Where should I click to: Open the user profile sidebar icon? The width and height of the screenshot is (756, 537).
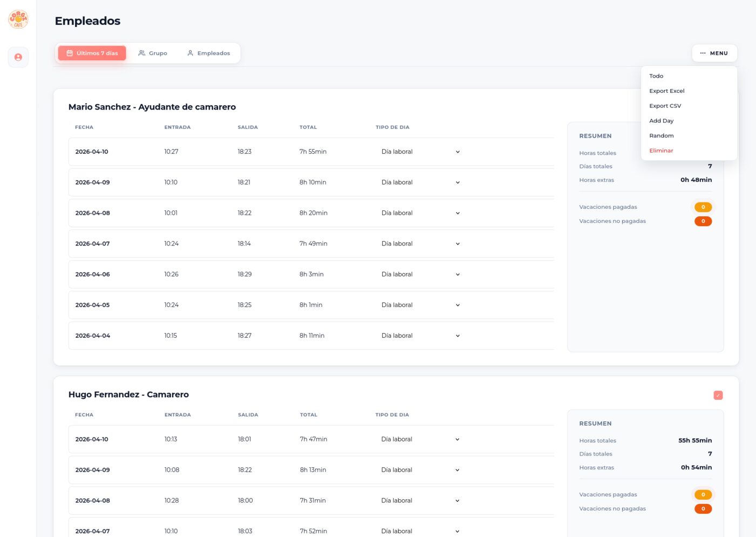[18, 57]
